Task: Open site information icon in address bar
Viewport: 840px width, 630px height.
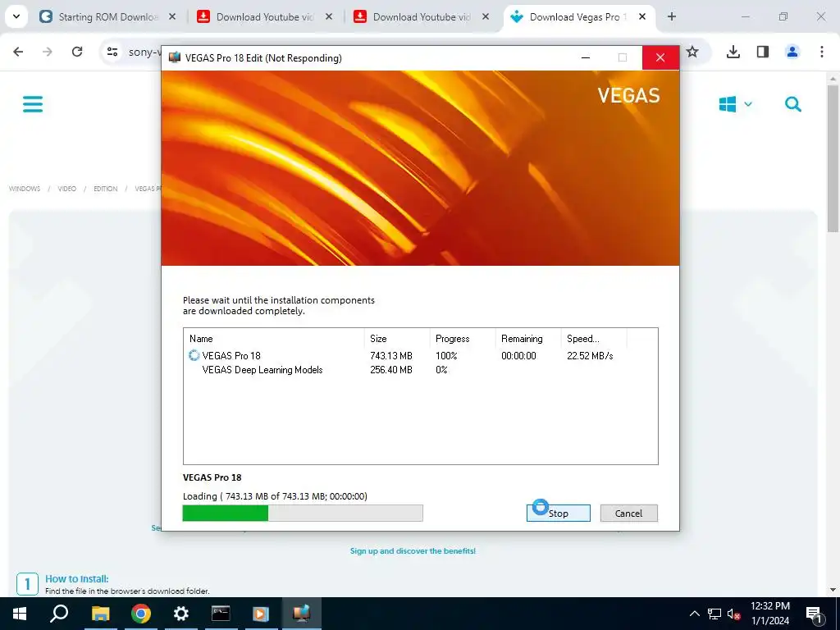Action: click(112, 52)
